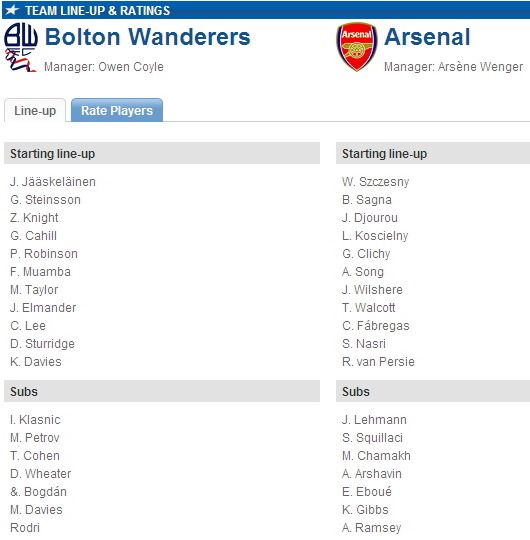Select Arsenal substitute J. Lehmann
Image resolution: width=530 pixels, height=540 pixels.
click(x=374, y=420)
